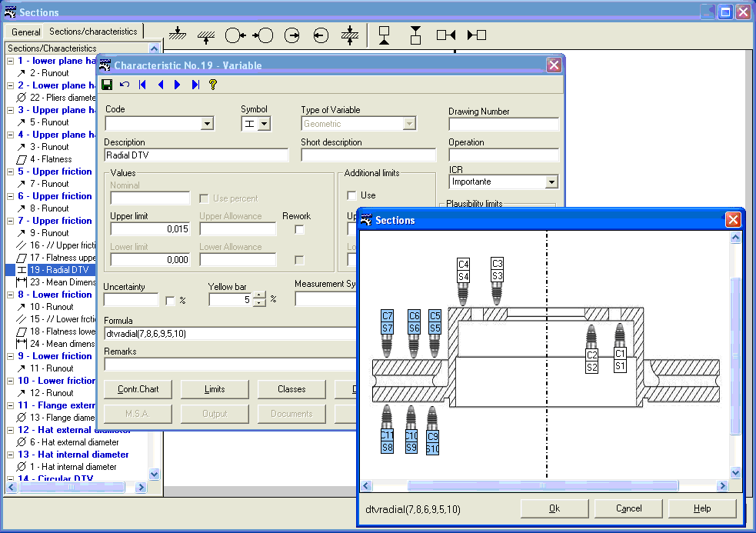Open the Code dropdown

point(207,124)
